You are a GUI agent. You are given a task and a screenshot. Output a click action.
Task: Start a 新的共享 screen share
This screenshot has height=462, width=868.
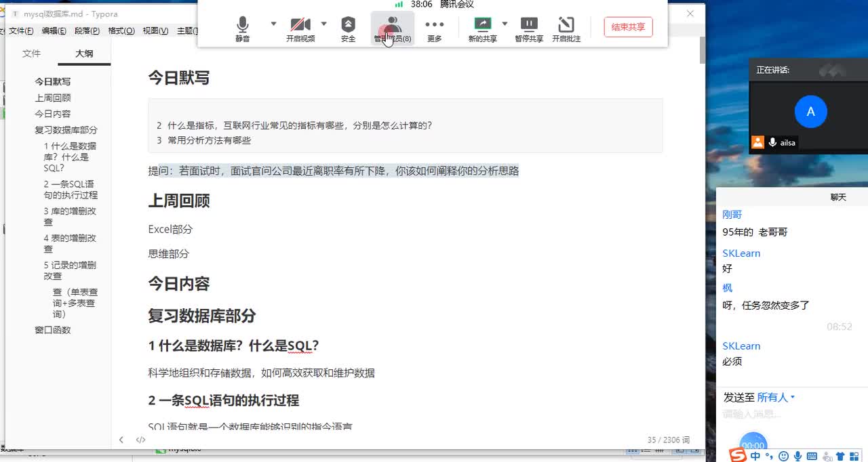coord(483,30)
